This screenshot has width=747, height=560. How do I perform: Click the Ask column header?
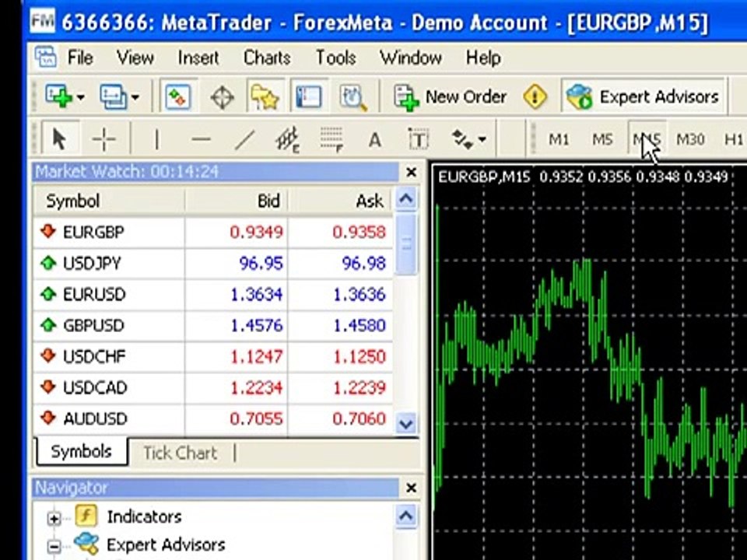(x=340, y=201)
